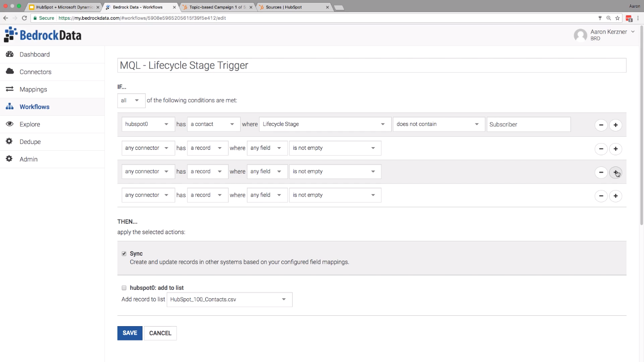Click the workflow name field MQL - Lifecycle Stage Trigger
644x362 pixels.
point(372,65)
